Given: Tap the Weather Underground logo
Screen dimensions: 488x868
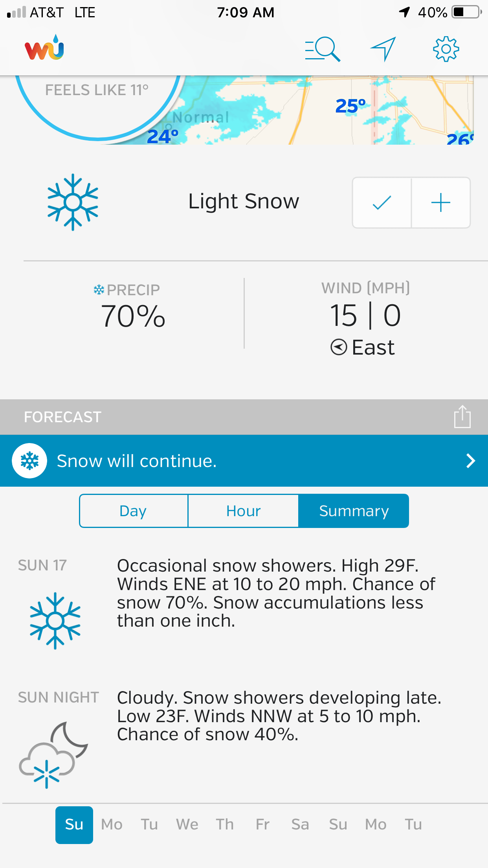Looking at the screenshot, I should pos(44,48).
